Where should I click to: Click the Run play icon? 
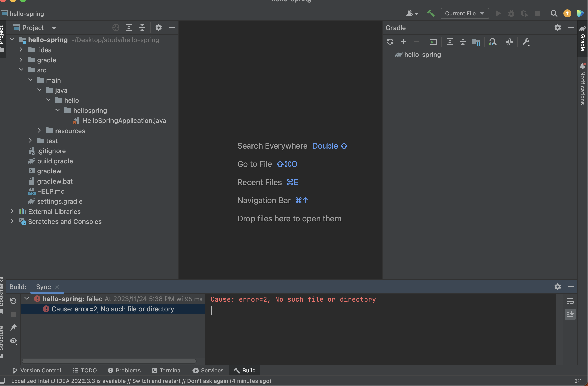tap(498, 13)
